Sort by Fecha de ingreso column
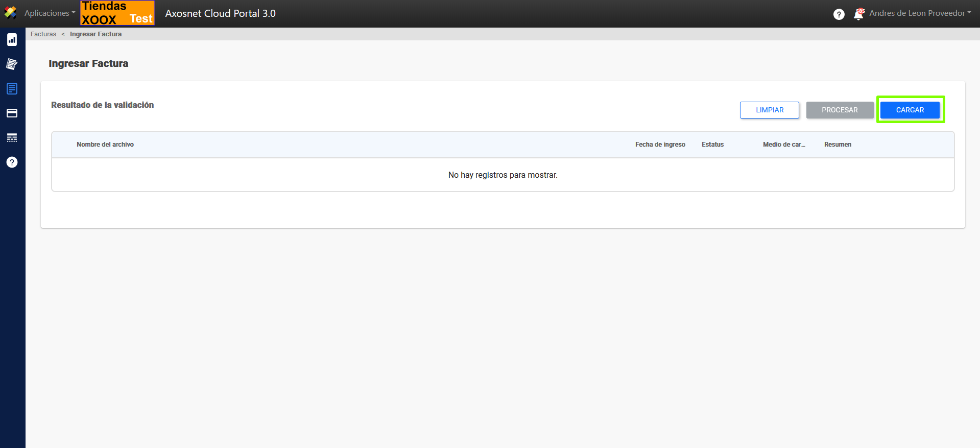This screenshot has height=448, width=980. point(660,145)
